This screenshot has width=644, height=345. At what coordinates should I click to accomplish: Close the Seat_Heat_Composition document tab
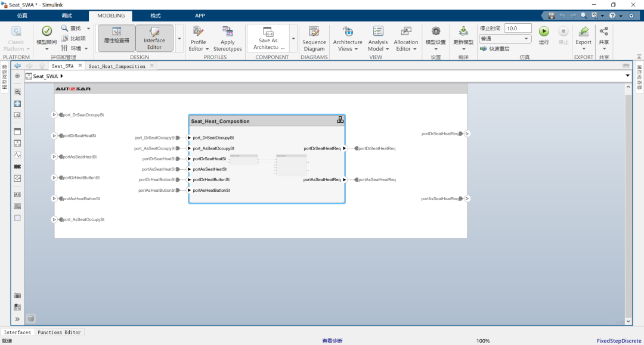coord(152,65)
